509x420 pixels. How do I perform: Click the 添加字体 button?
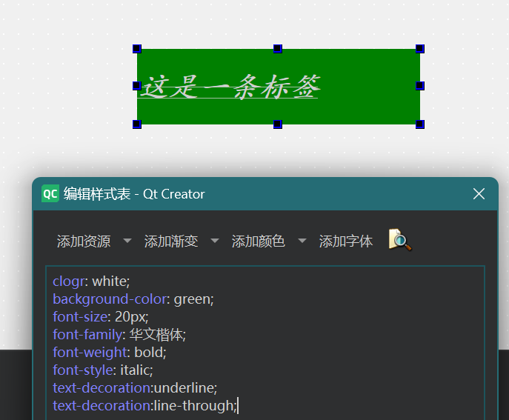pos(346,241)
